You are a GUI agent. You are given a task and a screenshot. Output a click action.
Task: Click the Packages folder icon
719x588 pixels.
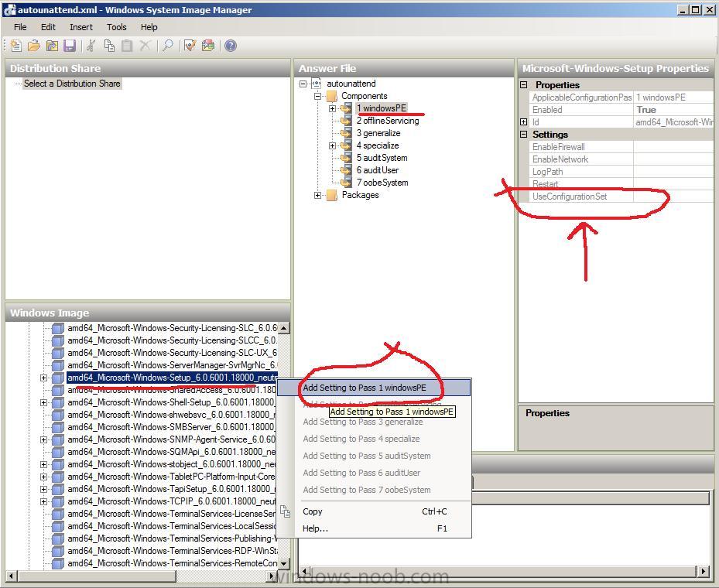pyautogui.click(x=331, y=195)
